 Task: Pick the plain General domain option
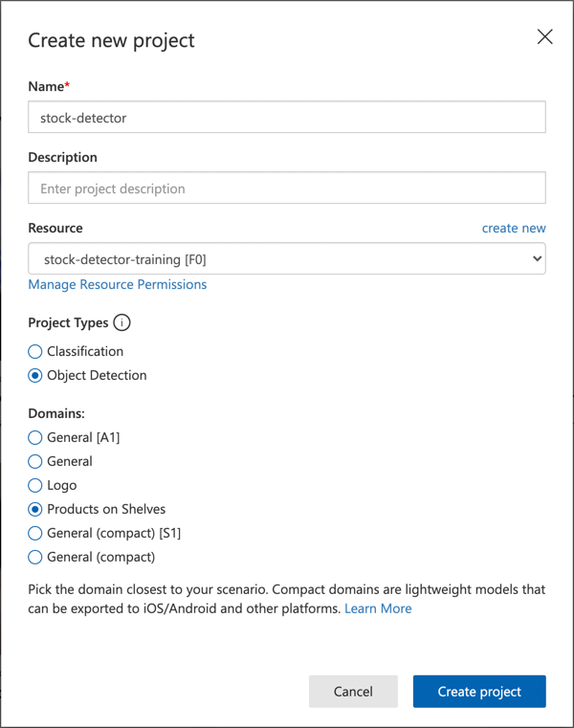[35, 461]
